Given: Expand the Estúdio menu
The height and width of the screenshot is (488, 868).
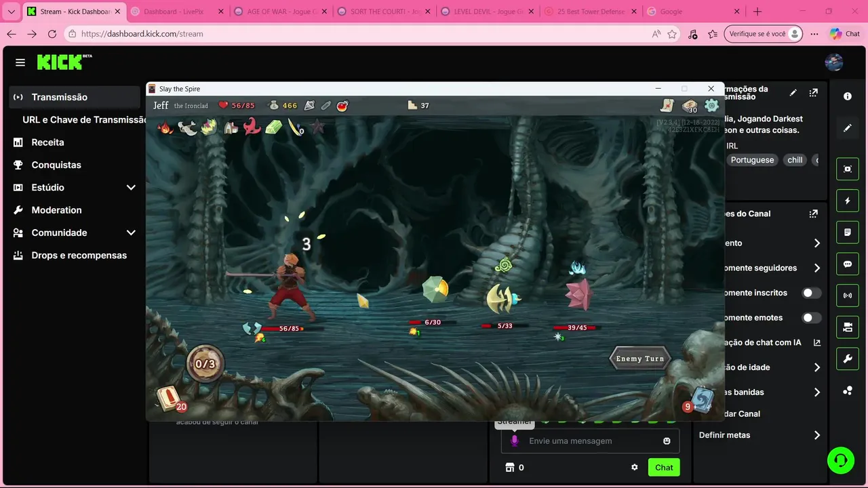Looking at the screenshot, I should (131, 188).
